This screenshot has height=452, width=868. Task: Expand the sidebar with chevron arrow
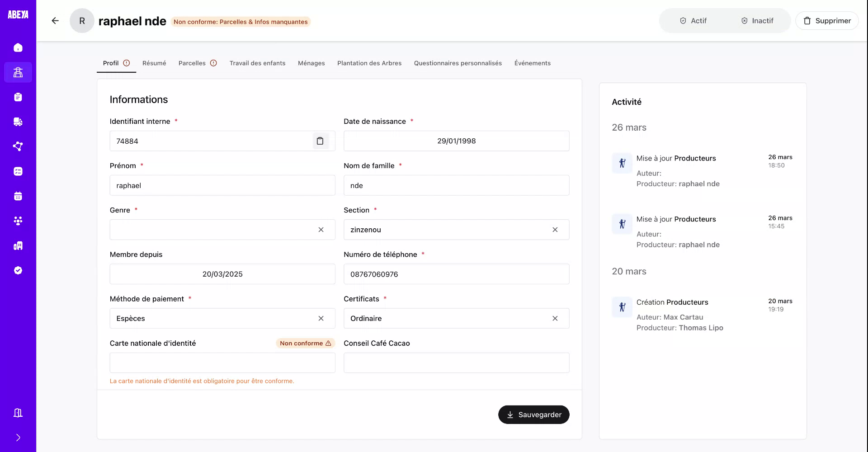click(18, 438)
